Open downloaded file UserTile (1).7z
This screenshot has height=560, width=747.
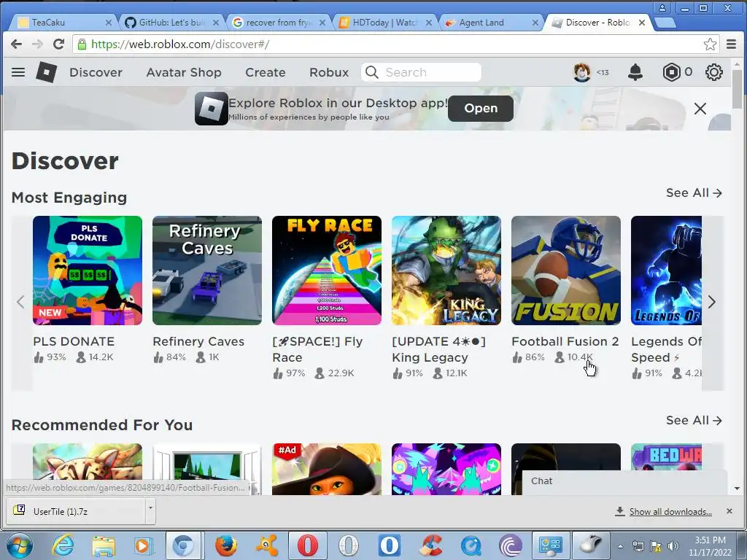(76, 511)
